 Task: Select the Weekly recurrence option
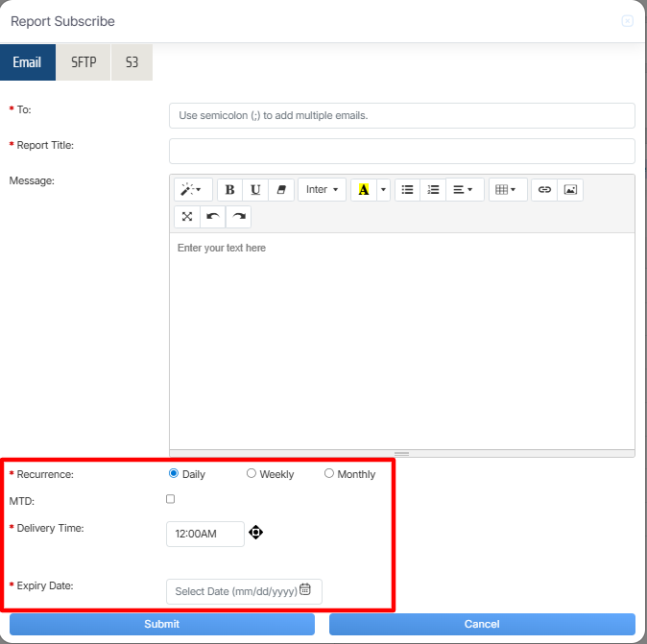(x=252, y=473)
